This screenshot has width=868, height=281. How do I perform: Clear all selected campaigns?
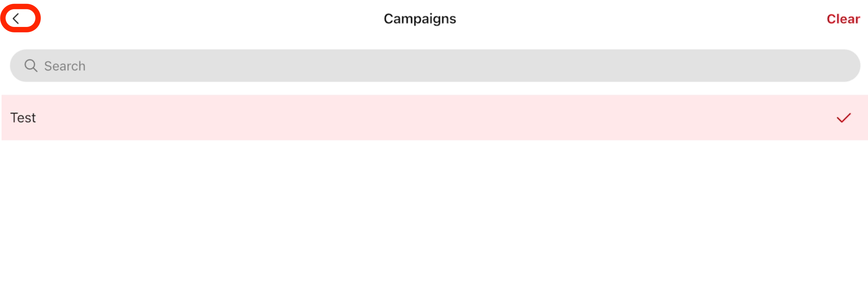pyautogui.click(x=843, y=19)
